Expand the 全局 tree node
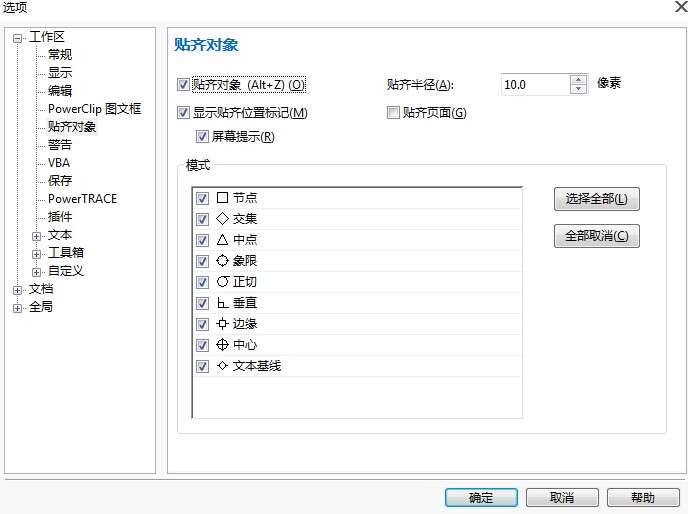The image size is (688, 514). (x=18, y=308)
